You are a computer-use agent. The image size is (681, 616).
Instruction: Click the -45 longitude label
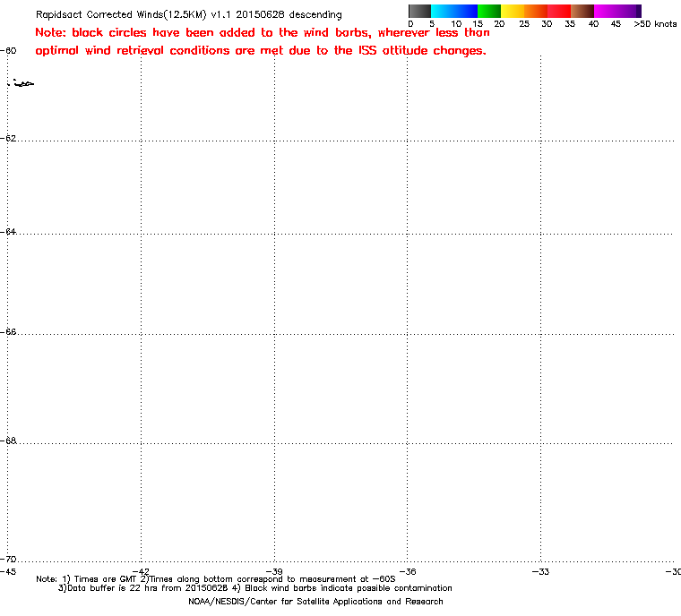[8, 571]
